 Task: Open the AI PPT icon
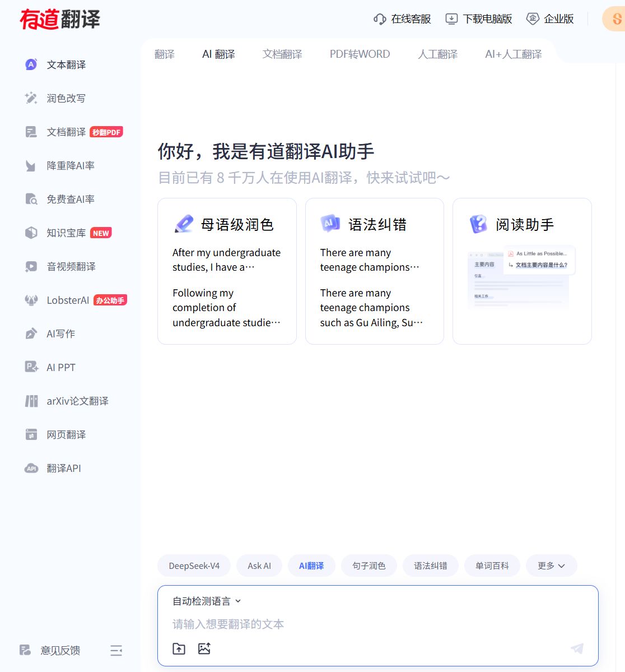[31, 367]
